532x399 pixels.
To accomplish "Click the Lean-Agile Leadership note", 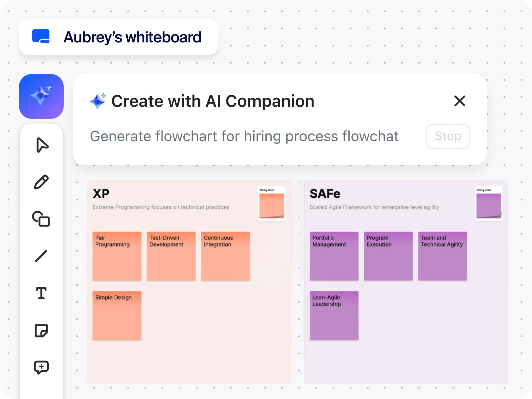I will click(334, 316).
